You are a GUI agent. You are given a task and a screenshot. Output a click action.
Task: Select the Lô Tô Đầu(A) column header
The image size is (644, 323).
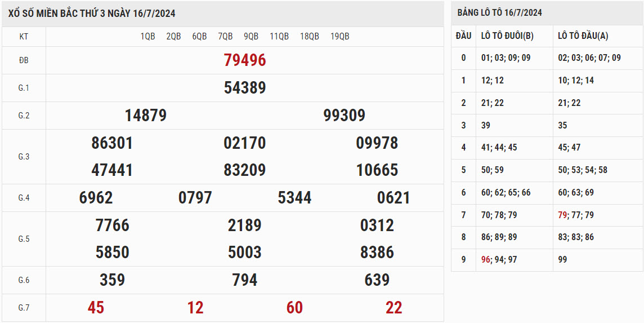pyautogui.click(x=583, y=36)
